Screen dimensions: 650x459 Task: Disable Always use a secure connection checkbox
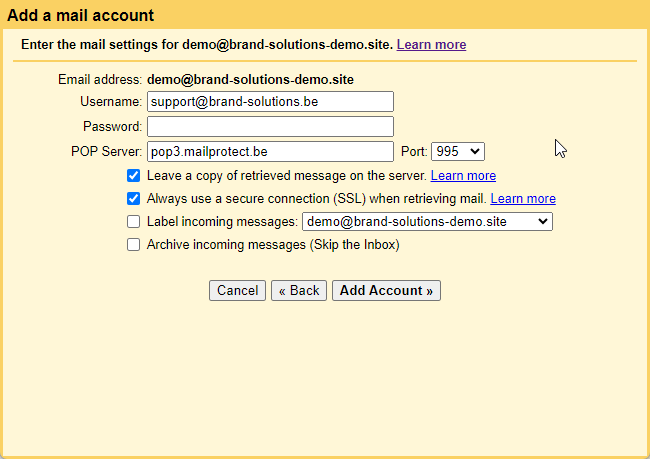pyautogui.click(x=134, y=198)
